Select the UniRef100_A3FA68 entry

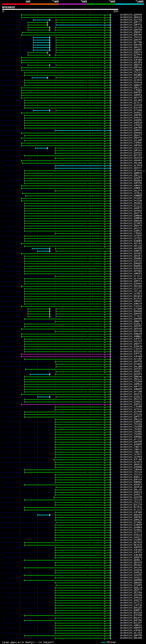pos(131,357)
